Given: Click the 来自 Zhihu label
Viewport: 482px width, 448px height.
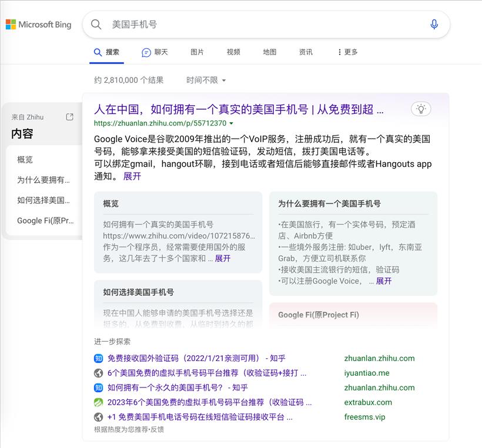Looking at the screenshot, I should click(x=28, y=117).
